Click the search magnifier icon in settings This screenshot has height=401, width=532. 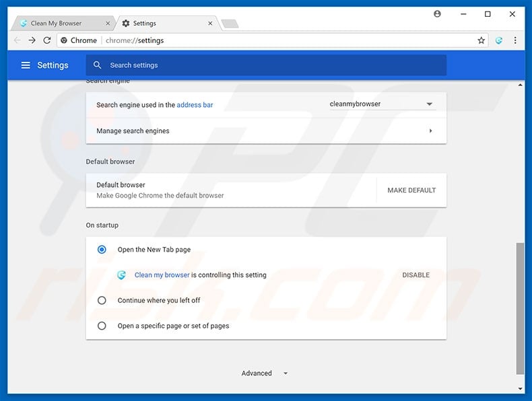(97, 65)
